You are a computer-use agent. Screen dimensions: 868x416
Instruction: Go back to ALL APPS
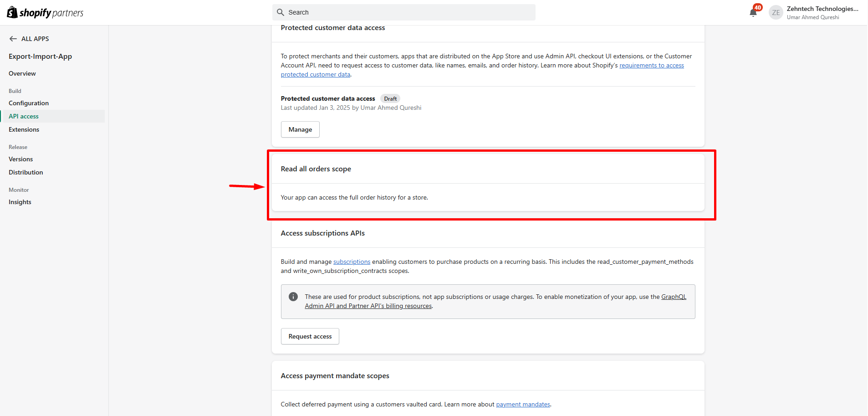pos(29,39)
